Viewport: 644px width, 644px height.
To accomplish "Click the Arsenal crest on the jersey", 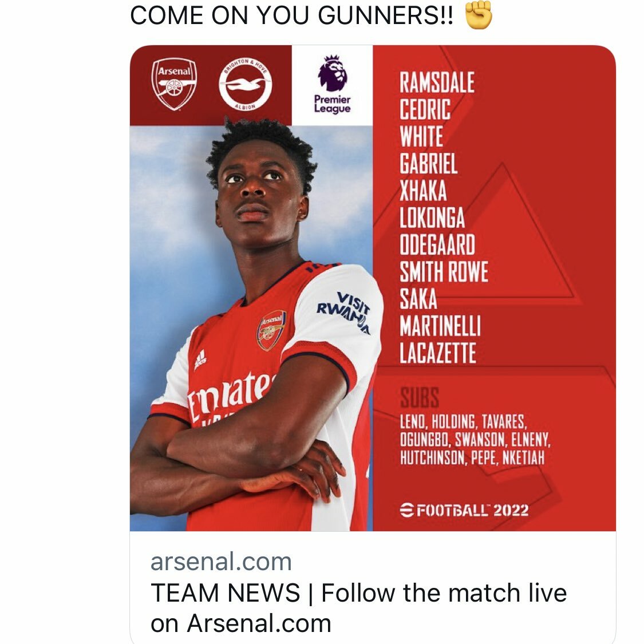I will 271,330.
